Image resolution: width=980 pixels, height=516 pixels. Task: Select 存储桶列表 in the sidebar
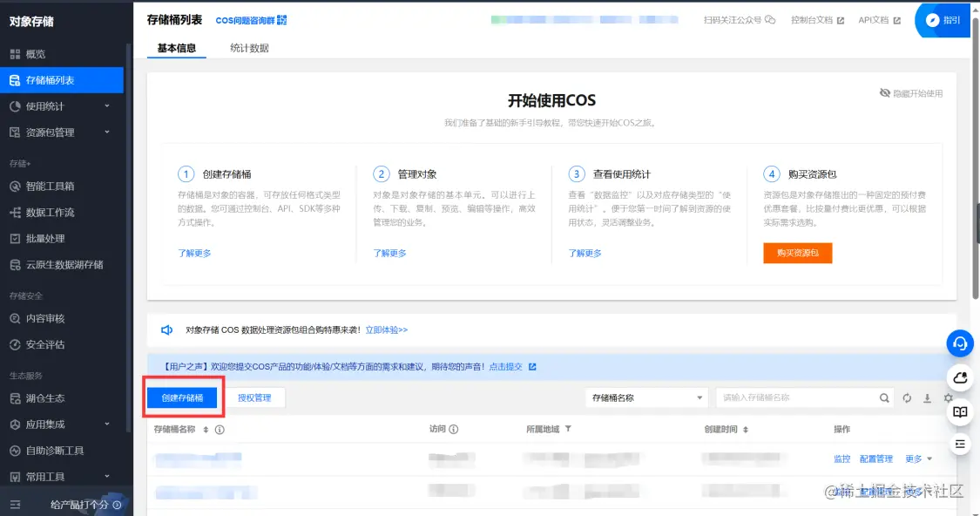click(x=61, y=80)
